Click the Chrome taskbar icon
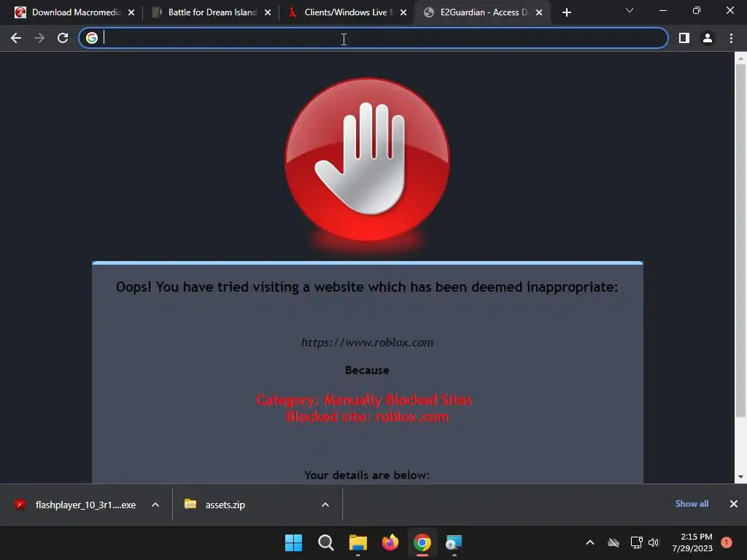747x560 pixels. point(422,542)
